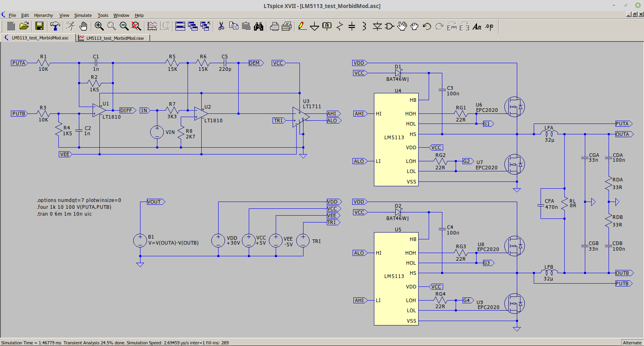Switch to the LM5113_test_MorbidMod.asc tab
644x346 pixels.
(37, 38)
